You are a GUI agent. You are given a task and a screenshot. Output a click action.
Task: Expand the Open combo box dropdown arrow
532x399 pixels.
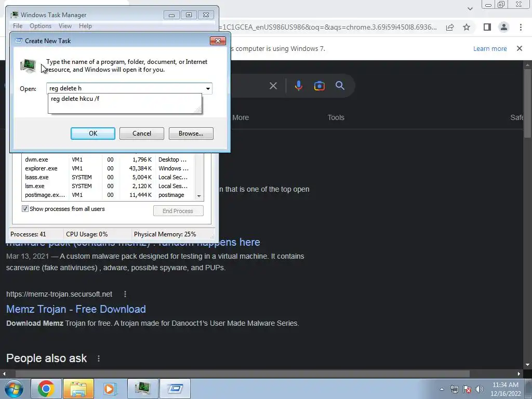pos(208,88)
